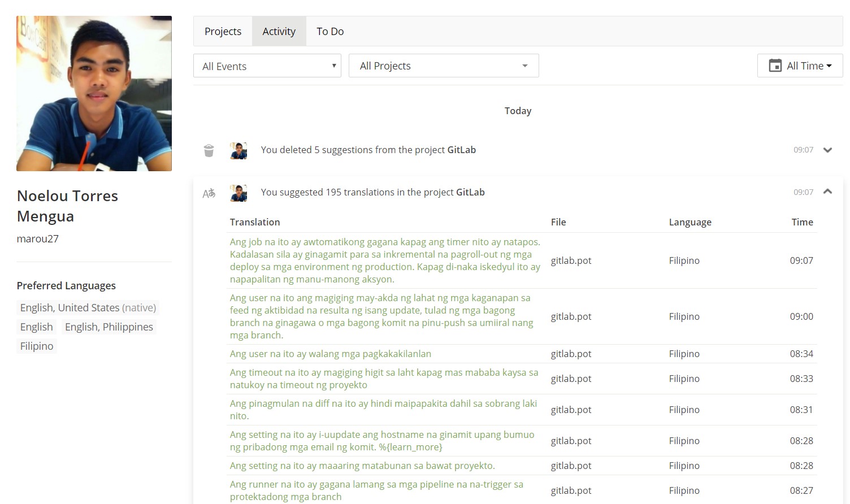Open translation 'Ang runner na ito ay gagana lamang'
Viewport: 850px width, 504px height.
coord(376,490)
